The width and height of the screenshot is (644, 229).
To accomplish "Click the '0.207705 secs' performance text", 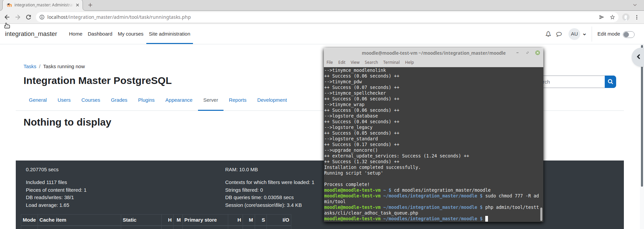I will pos(42,170).
